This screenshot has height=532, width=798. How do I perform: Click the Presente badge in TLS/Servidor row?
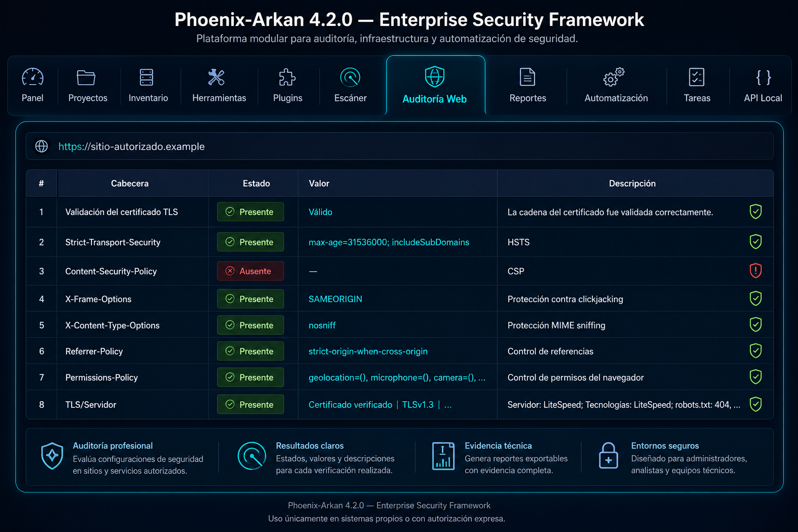click(x=250, y=404)
